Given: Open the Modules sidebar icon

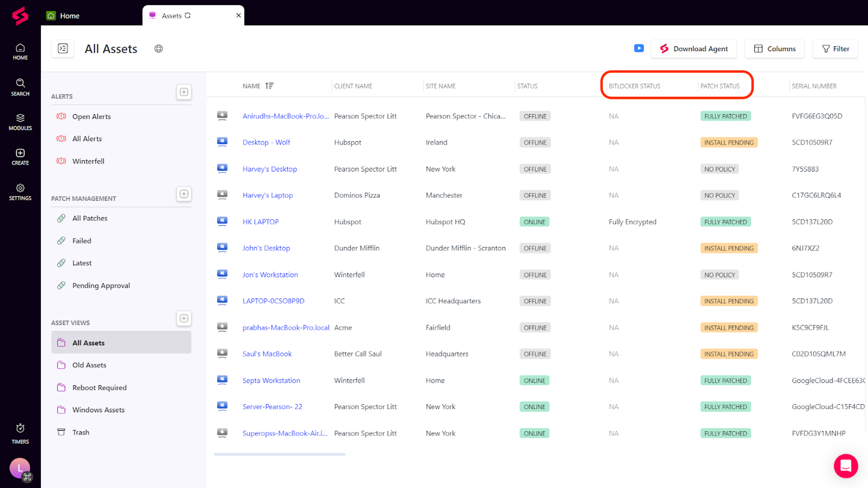Looking at the screenshot, I should (20, 122).
